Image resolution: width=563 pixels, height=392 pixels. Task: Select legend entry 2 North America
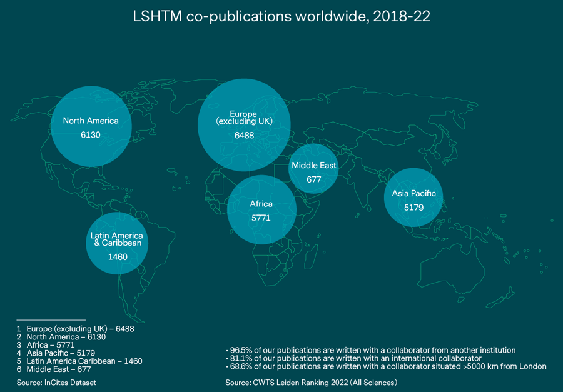61,336
